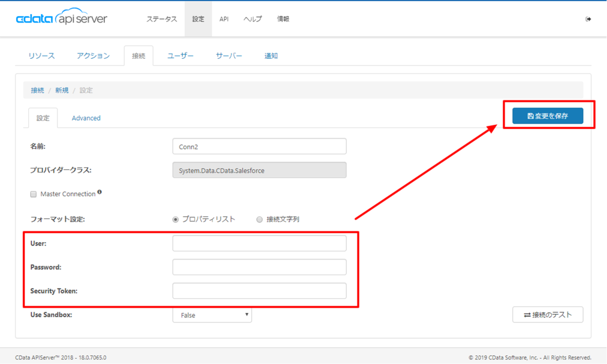Click the 接続のテスト button
The image size is (607, 364).
[548, 314]
